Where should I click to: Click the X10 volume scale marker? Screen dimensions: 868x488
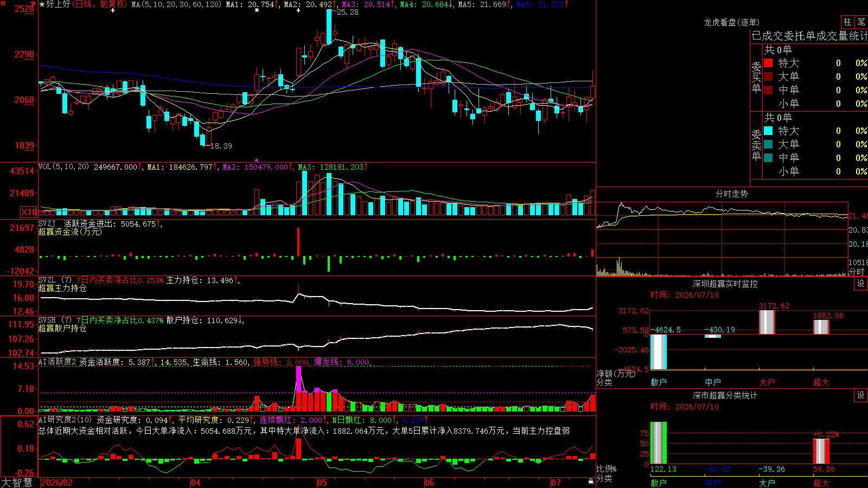(29, 212)
